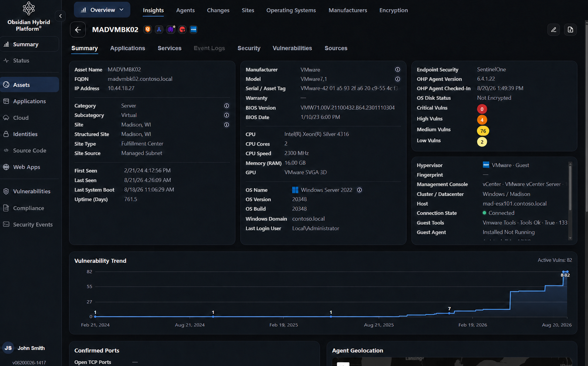The width and height of the screenshot is (588, 366).
Task: Click the Active Vulns: 82 label
Action: (x=554, y=260)
